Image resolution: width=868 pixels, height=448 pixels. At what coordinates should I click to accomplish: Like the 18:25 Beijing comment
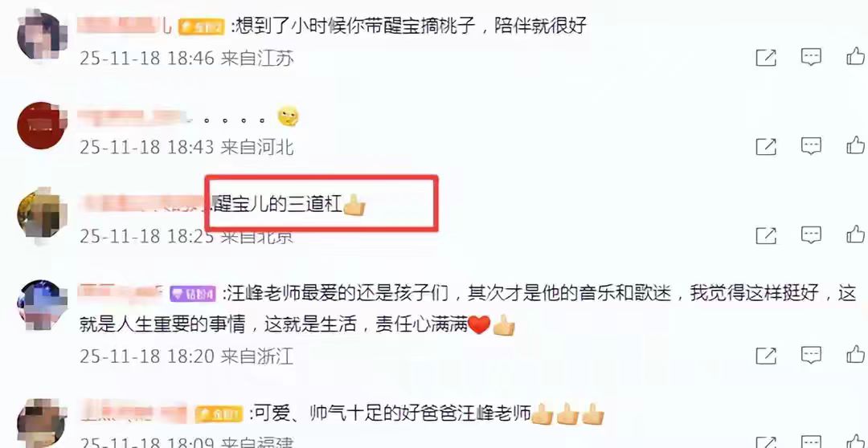(856, 234)
